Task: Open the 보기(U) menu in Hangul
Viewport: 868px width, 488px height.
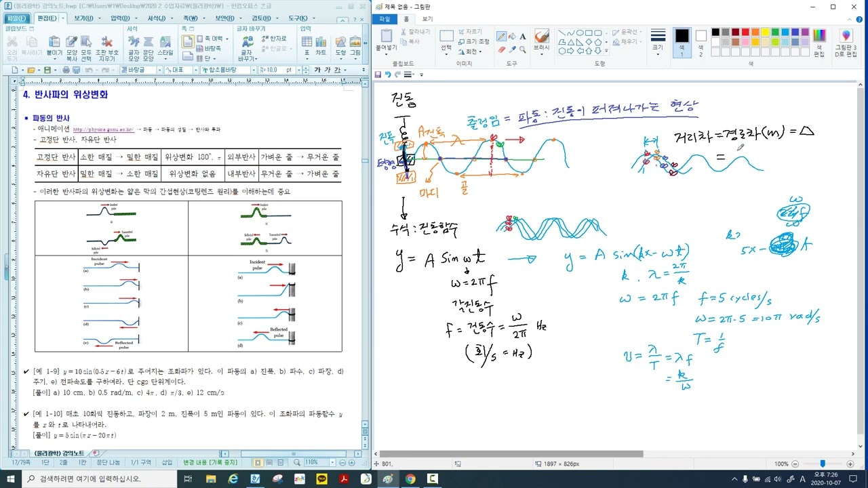Action: [84, 18]
